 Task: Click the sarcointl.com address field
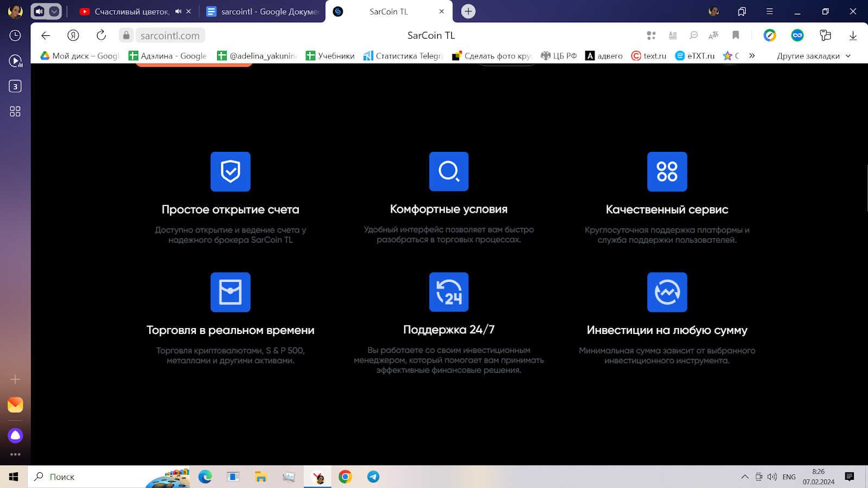click(170, 35)
